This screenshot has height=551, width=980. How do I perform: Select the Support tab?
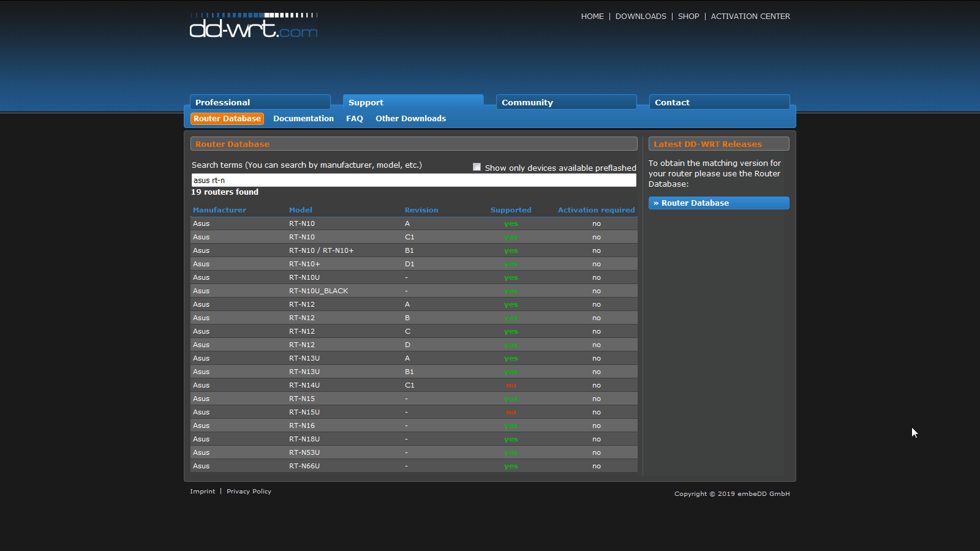pyautogui.click(x=413, y=102)
